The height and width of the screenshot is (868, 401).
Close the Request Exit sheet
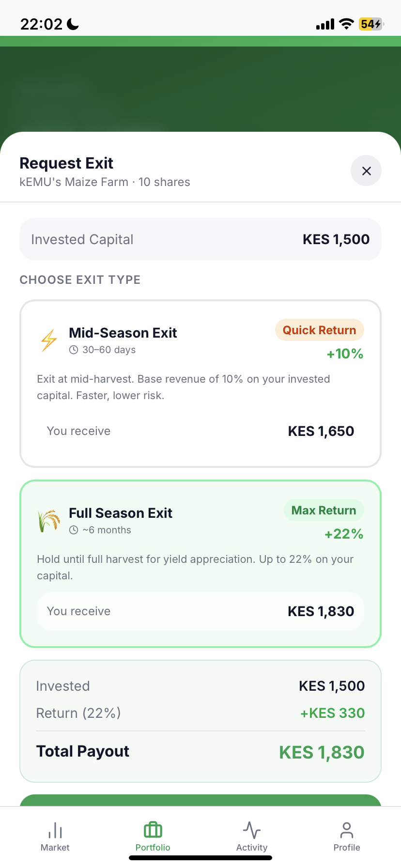(366, 170)
